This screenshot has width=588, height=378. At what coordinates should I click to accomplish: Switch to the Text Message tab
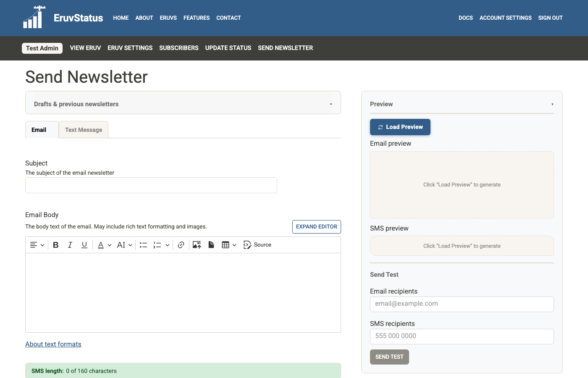coord(83,129)
